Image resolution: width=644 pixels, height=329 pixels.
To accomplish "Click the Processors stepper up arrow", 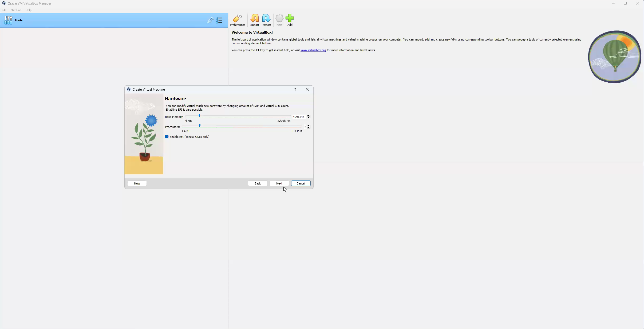I will pos(309,126).
